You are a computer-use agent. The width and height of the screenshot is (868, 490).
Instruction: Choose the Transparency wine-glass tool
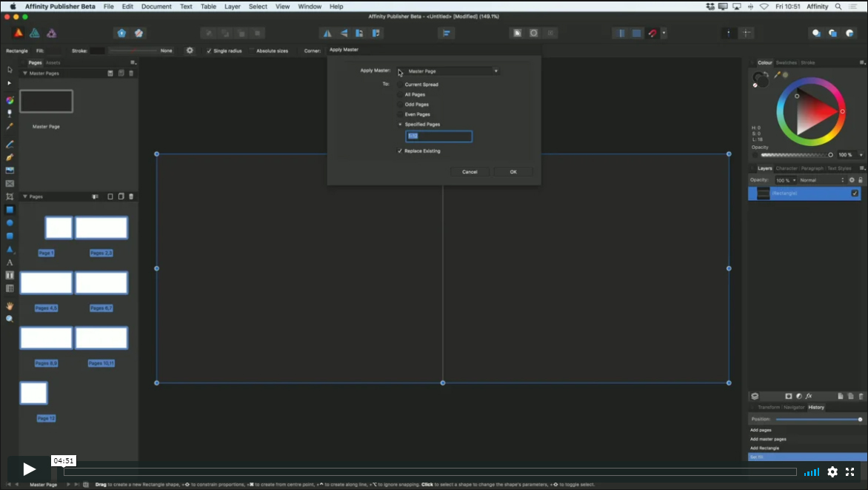[x=10, y=113]
